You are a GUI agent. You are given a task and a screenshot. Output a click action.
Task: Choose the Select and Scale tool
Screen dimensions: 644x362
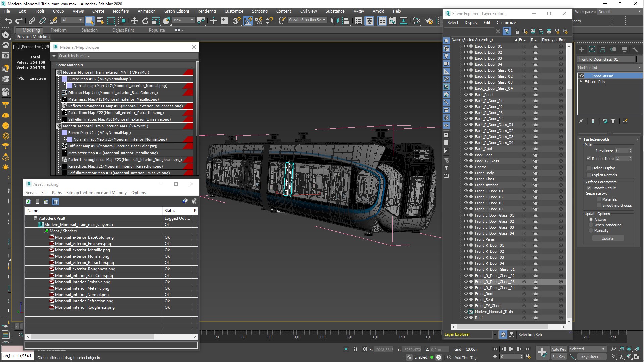tap(156, 21)
